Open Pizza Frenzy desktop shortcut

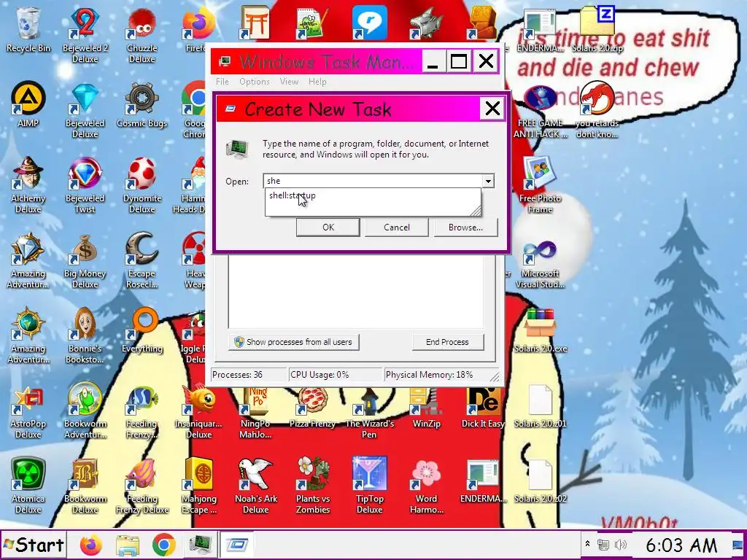click(x=312, y=405)
